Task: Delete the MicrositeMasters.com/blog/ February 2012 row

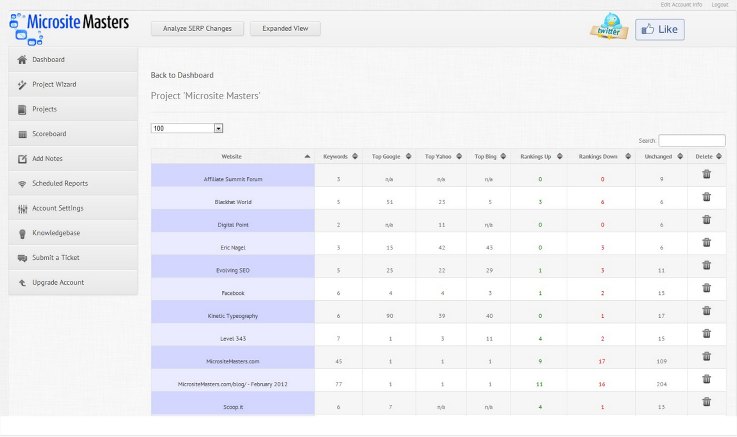Action: 706,379
